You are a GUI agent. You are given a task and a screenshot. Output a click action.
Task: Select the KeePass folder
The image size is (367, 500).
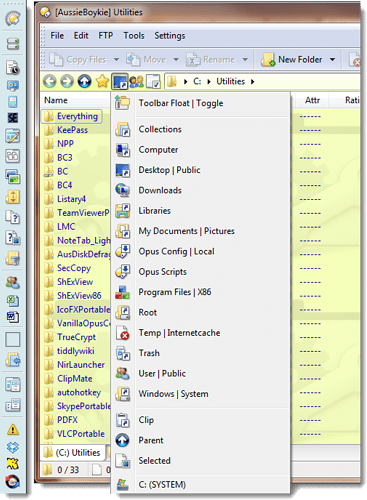click(66, 130)
